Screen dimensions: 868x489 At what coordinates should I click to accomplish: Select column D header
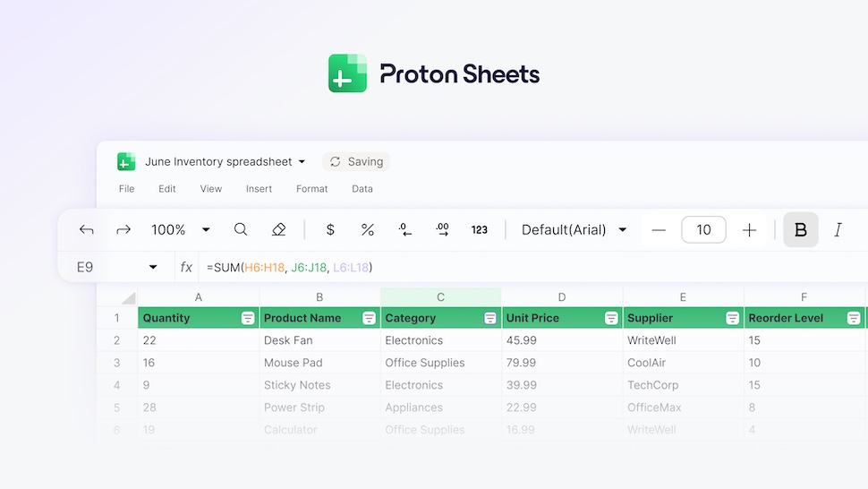coord(562,297)
